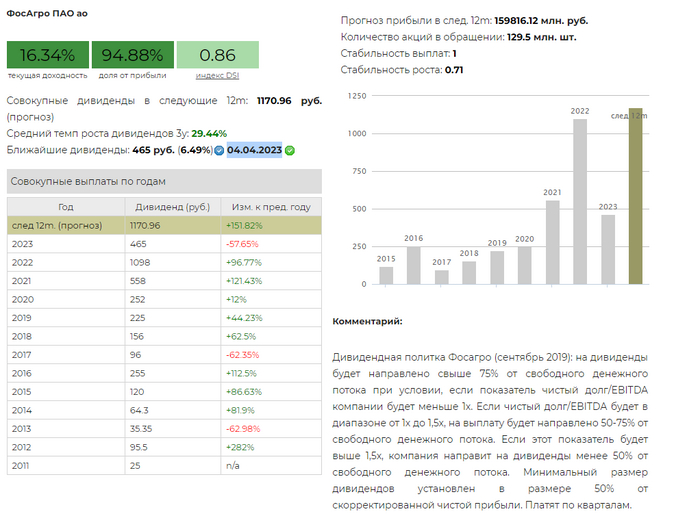Viewport: 700px width, 529px height.
Task: Click the blue verified badge icon after 6.49%
Action: point(219,150)
